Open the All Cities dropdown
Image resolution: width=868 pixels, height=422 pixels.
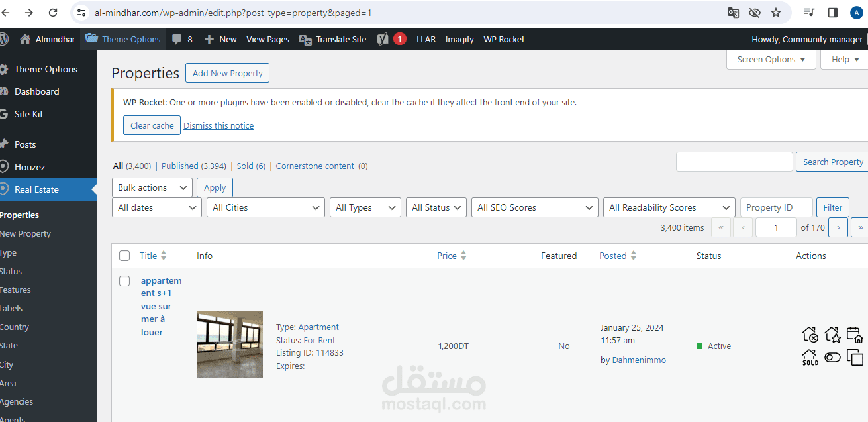point(265,207)
